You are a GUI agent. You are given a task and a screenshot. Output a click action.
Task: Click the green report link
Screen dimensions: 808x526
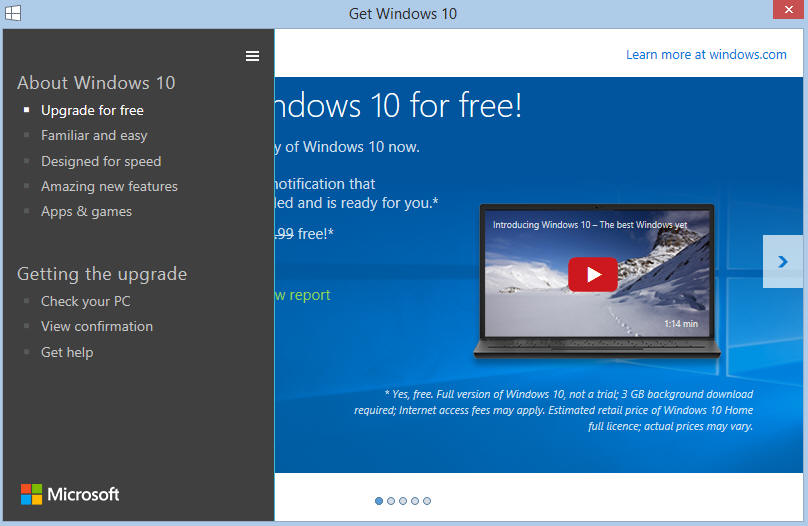[302, 295]
